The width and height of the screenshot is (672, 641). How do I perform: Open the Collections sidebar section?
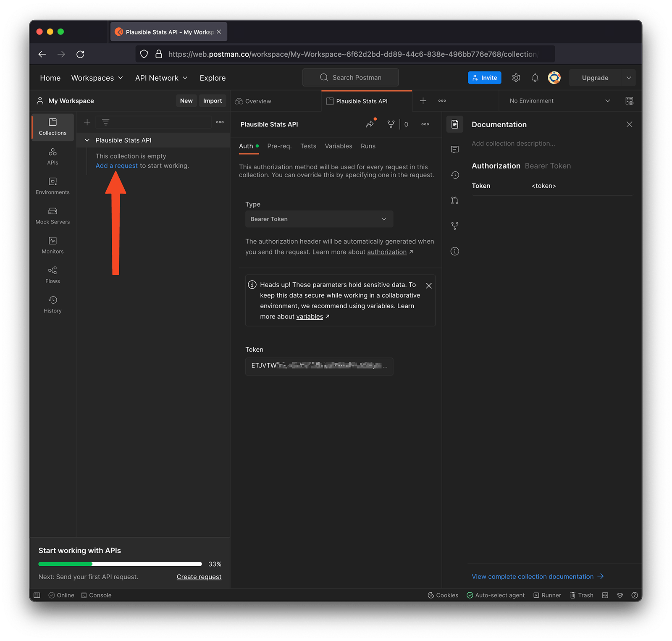52,127
